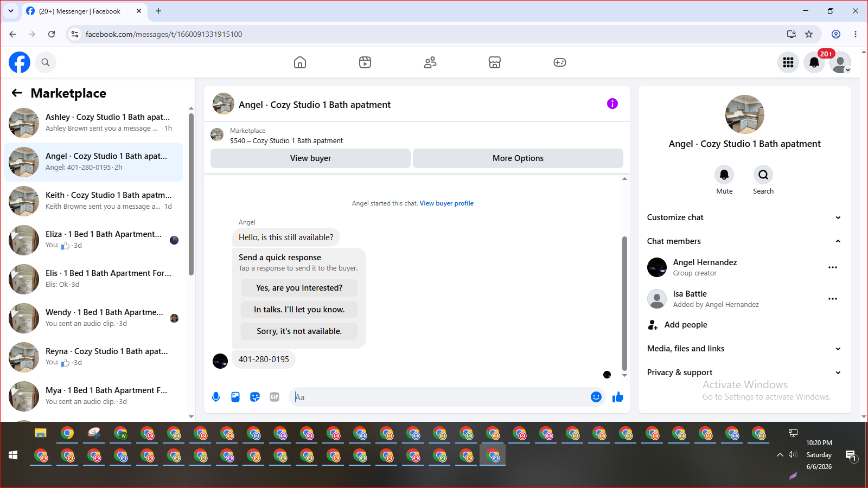Open the Chrome browser menu (three dots)

pyautogui.click(x=856, y=34)
